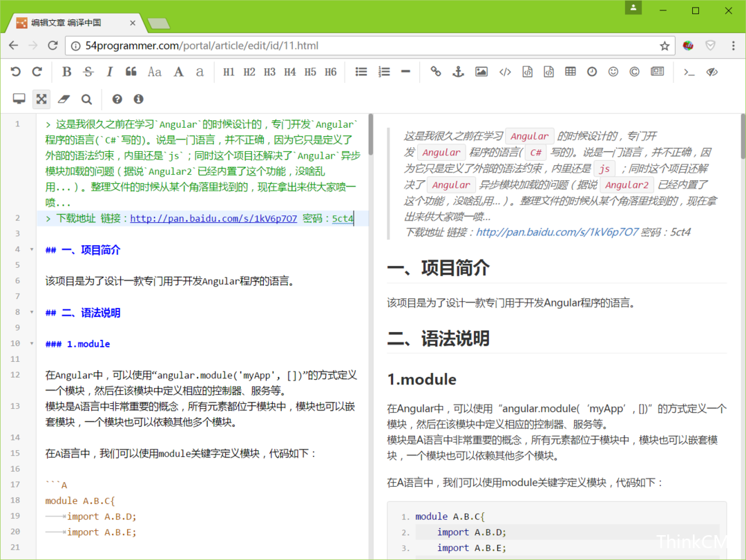Insert a level 2 heading with H2

[249, 72]
